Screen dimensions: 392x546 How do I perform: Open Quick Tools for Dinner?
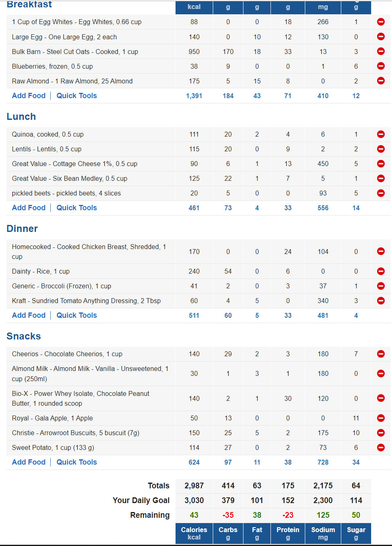pyautogui.click(x=77, y=315)
